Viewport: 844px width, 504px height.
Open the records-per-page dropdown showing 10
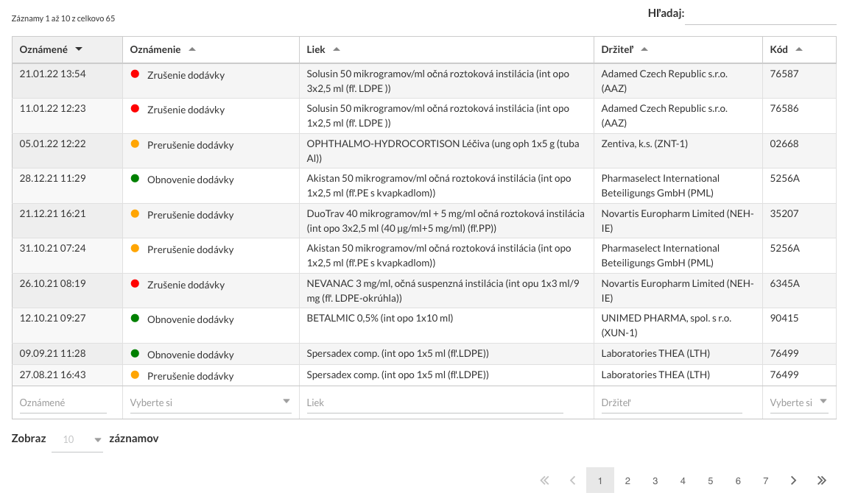click(77, 439)
